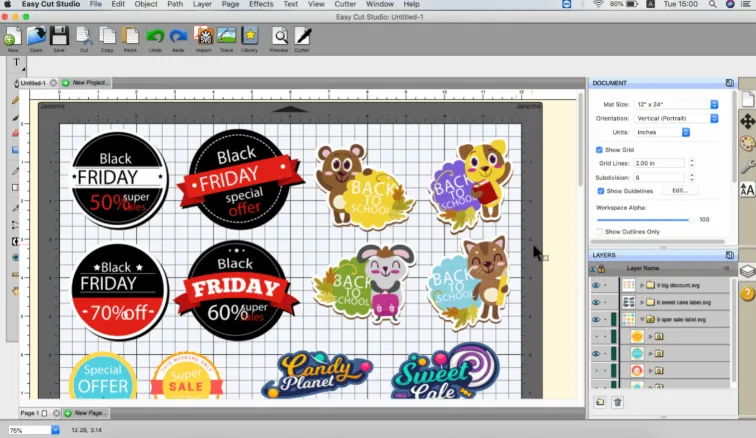Open the Library star icon
This screenshot has height=438, width=756.
point(250,37)
